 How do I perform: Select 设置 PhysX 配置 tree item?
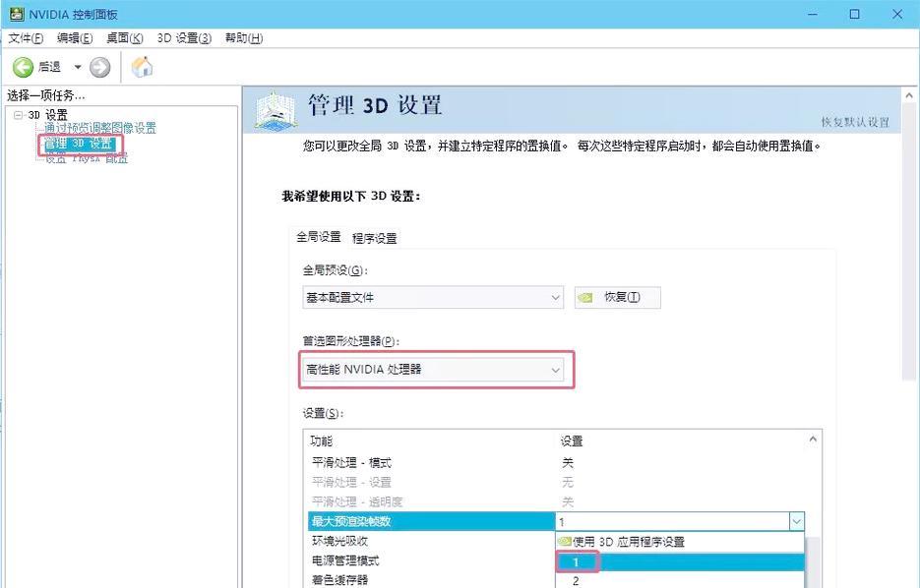pos(87,158)
